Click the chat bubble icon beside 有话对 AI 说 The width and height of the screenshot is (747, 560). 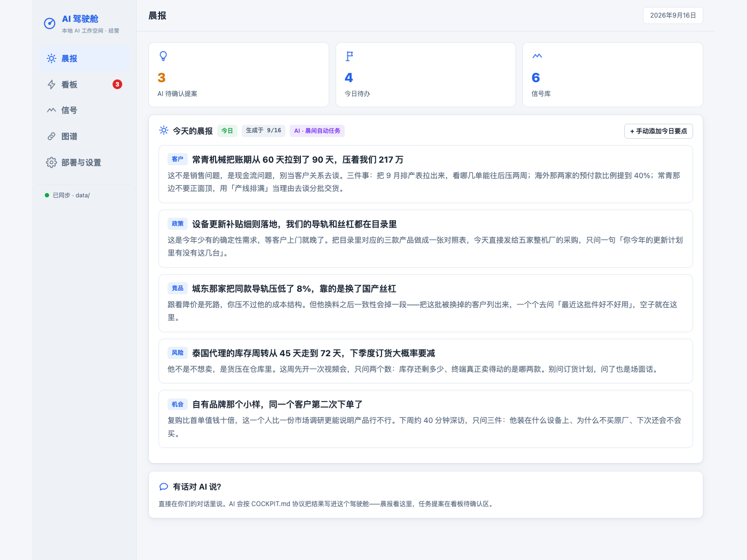164,487
